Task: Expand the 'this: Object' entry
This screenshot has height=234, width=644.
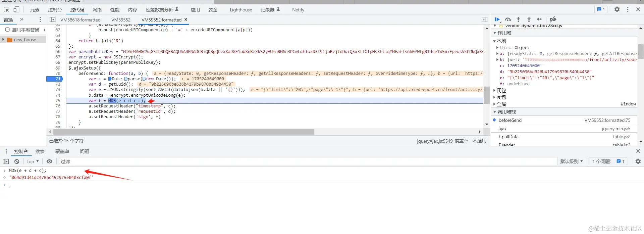Action: tap(497, 48)
